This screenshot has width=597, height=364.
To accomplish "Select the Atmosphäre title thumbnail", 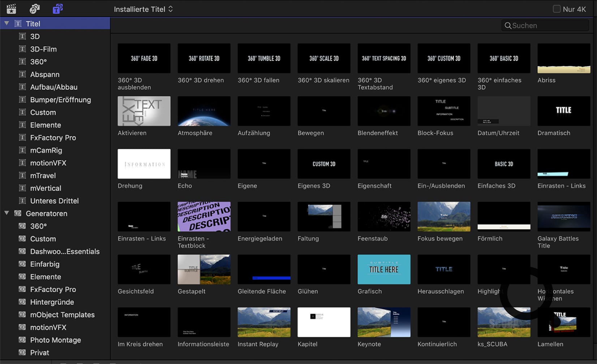I will pyautogui.click(x=204, y=111).
